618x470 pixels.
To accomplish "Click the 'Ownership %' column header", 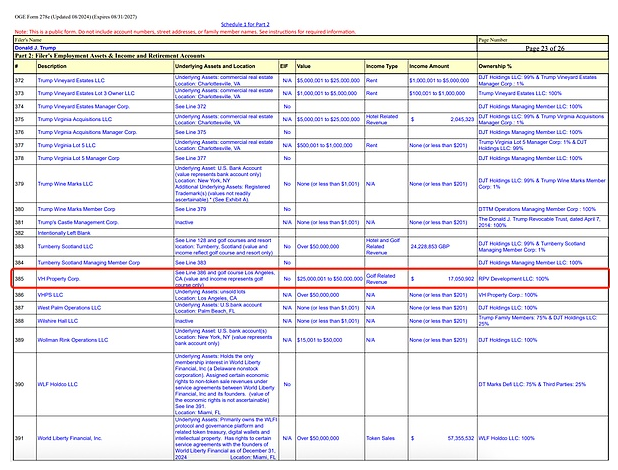I will [495, 66].
